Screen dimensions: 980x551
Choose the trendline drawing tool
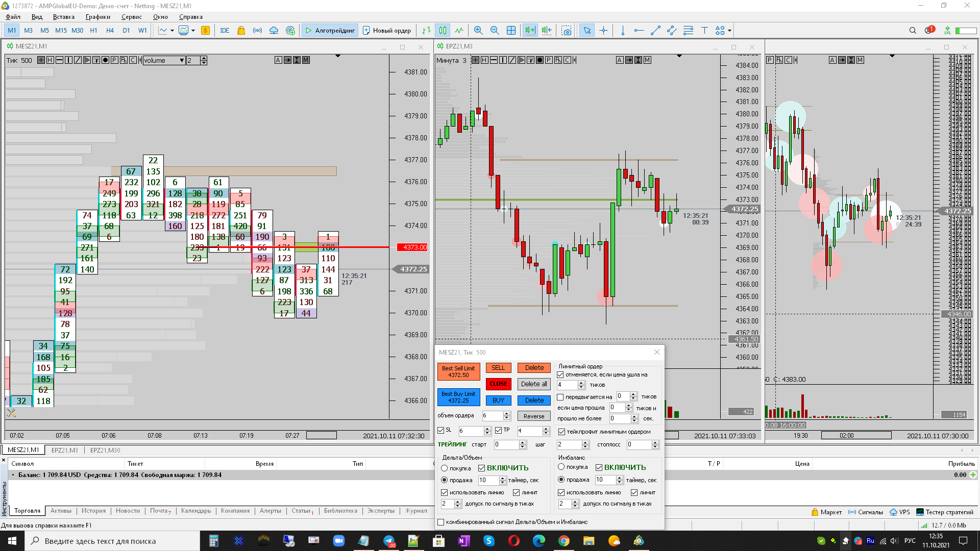pos(655,31)
